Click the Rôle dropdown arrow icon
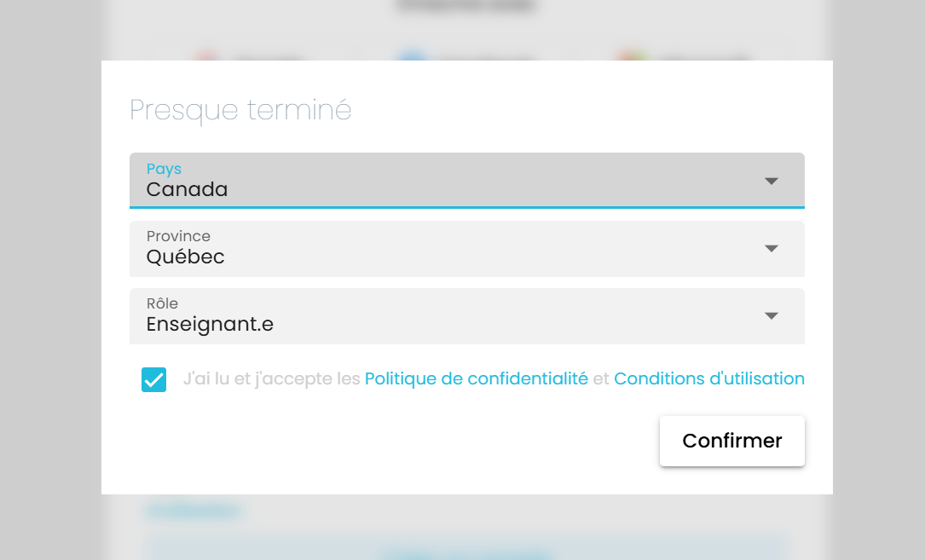The width and height of the screenshot is (925, 560). (x=772, y=315)
